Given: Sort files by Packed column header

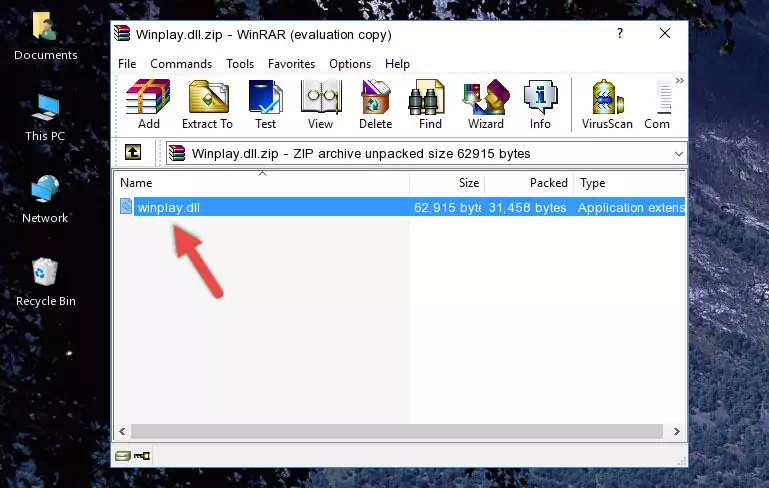Looking at the screenshot, I should [x=529, y=183].
